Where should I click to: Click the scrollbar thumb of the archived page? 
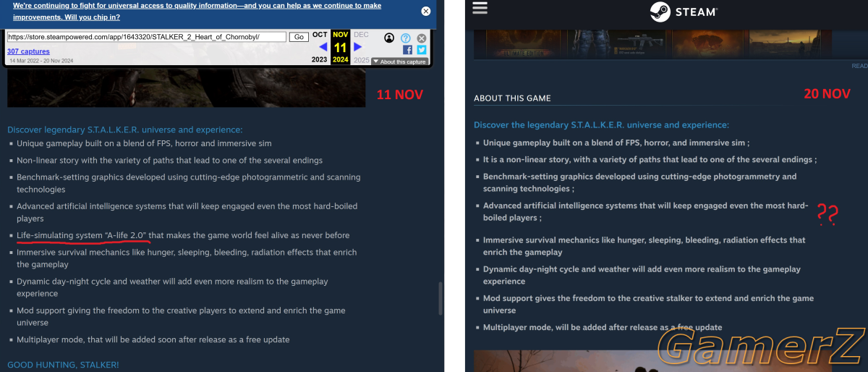(439, 297)
